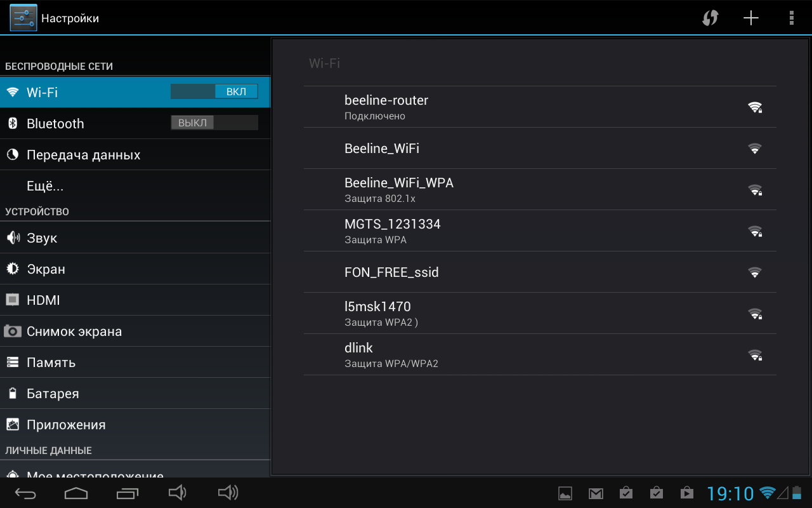Choose the dlink WPA/WPA2 network
Viewport: 812px width, 508px height.
(539, 354)
